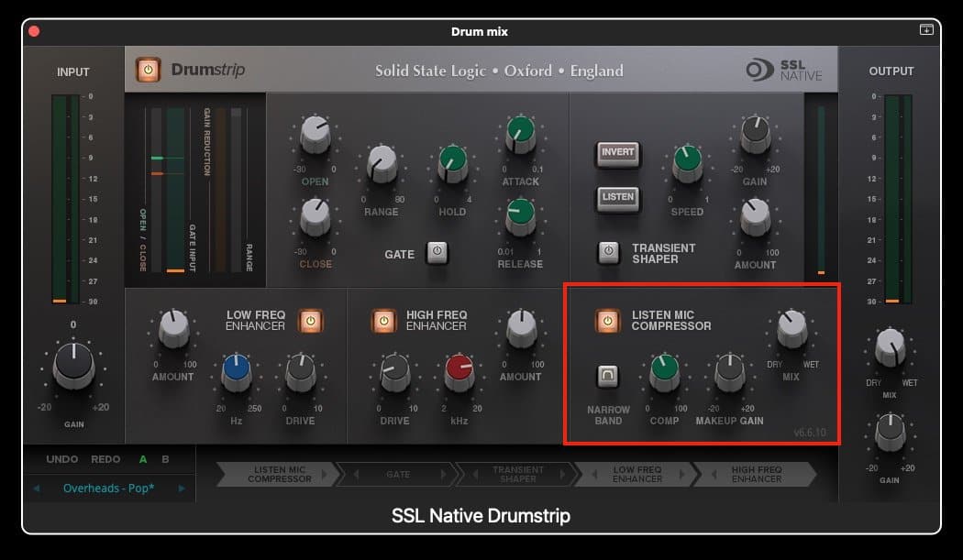
Task: Go to the next preset arrow
Action: pos(182,489)
